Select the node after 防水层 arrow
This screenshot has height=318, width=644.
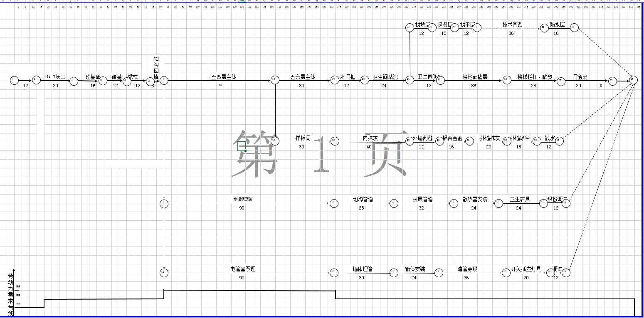pyautogui.click(x=574, y=27)
